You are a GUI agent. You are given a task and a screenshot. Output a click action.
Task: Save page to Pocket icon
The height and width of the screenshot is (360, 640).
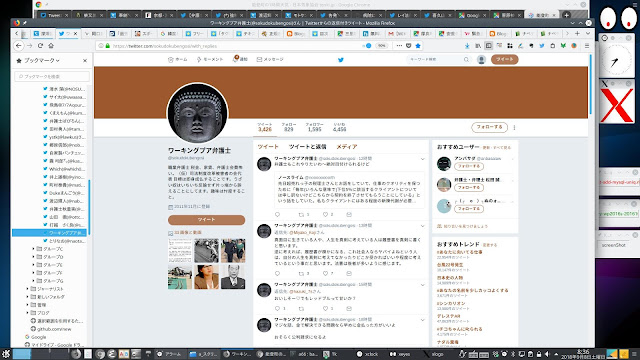(x=409, y=46)
